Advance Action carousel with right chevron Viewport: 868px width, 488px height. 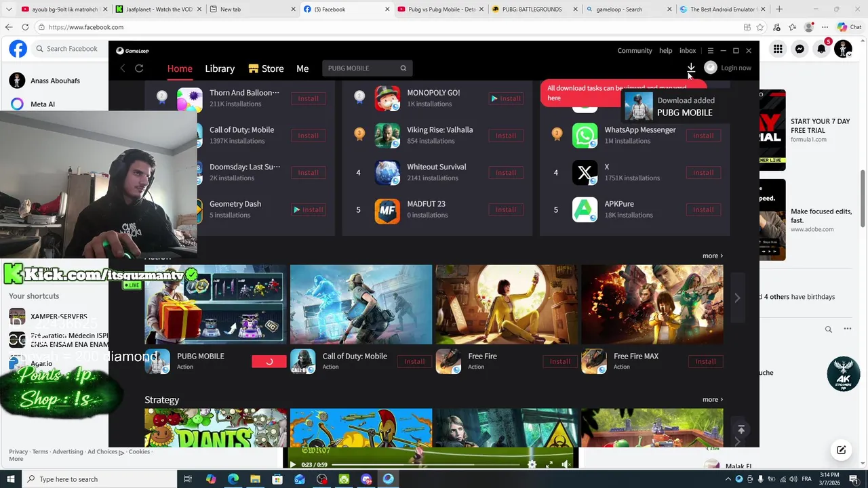[737, 298]
